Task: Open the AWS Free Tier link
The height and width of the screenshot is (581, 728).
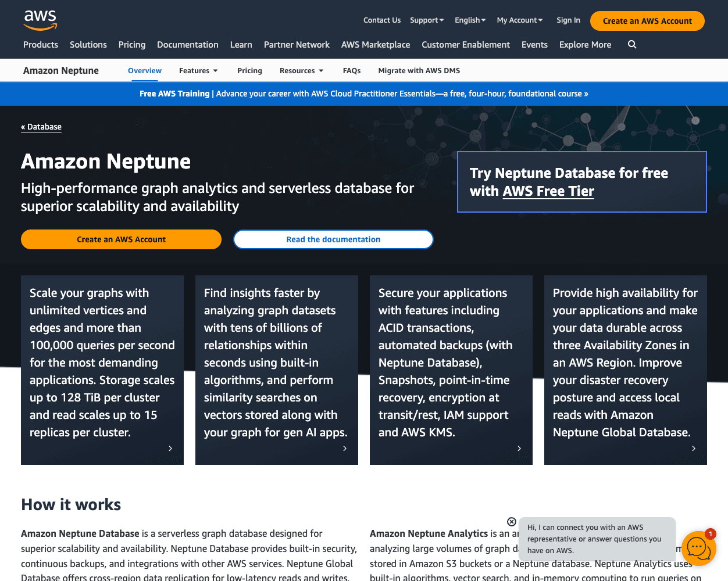Action: (x=548, y=191)
